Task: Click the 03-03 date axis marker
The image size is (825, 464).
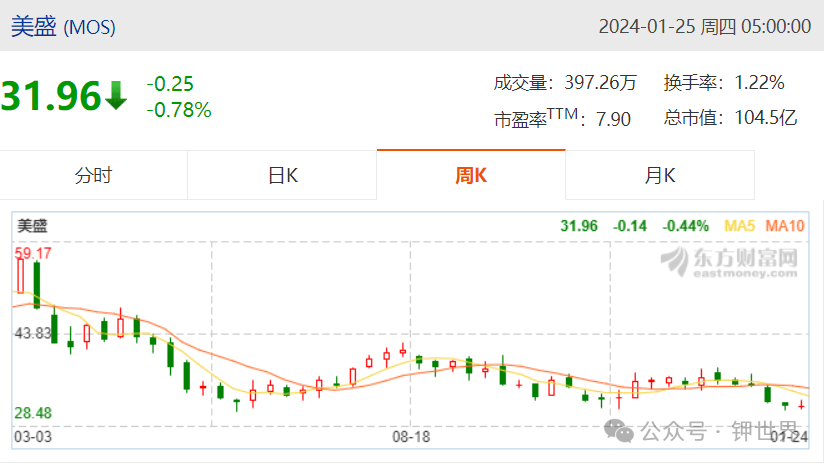Action: point(33,437)
